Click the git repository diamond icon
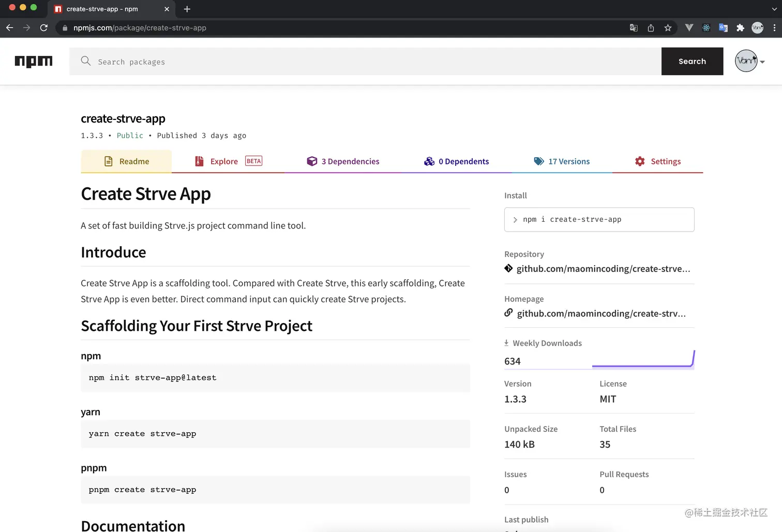 coord(508,268)
